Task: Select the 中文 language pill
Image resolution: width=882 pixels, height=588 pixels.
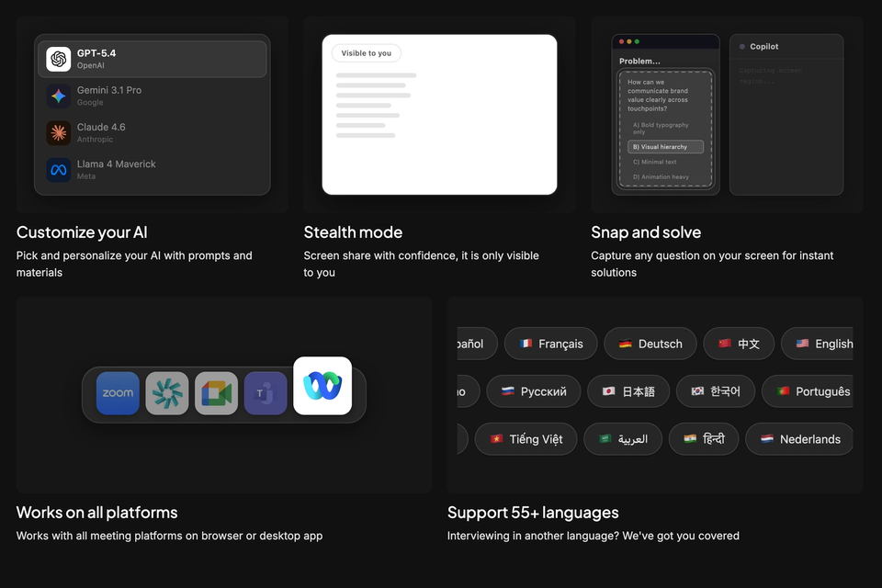Action: pos(739,344)
